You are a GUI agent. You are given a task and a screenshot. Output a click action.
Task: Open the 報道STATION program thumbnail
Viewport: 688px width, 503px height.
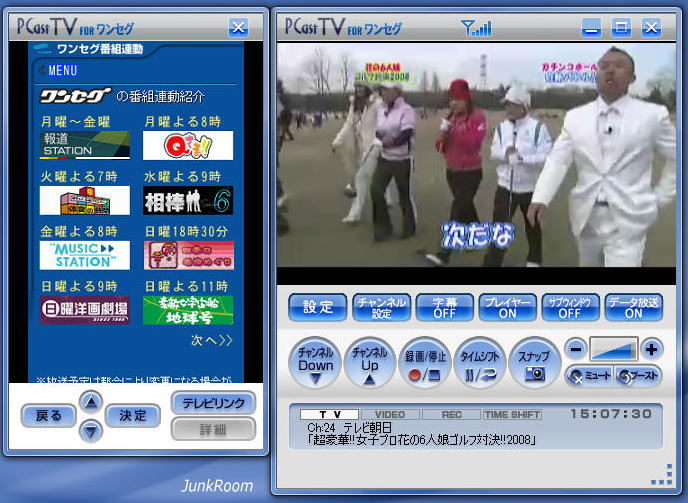coord(85,145)
